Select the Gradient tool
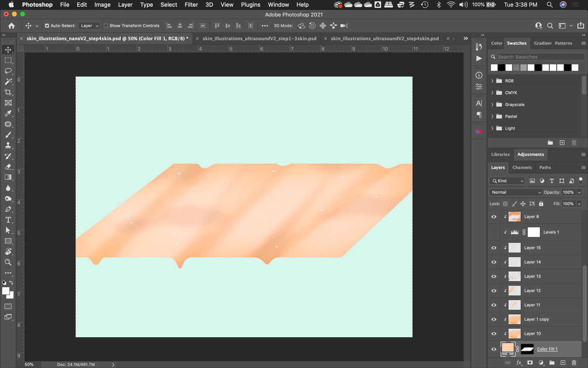The image size is (588, 368). [8, 177]
